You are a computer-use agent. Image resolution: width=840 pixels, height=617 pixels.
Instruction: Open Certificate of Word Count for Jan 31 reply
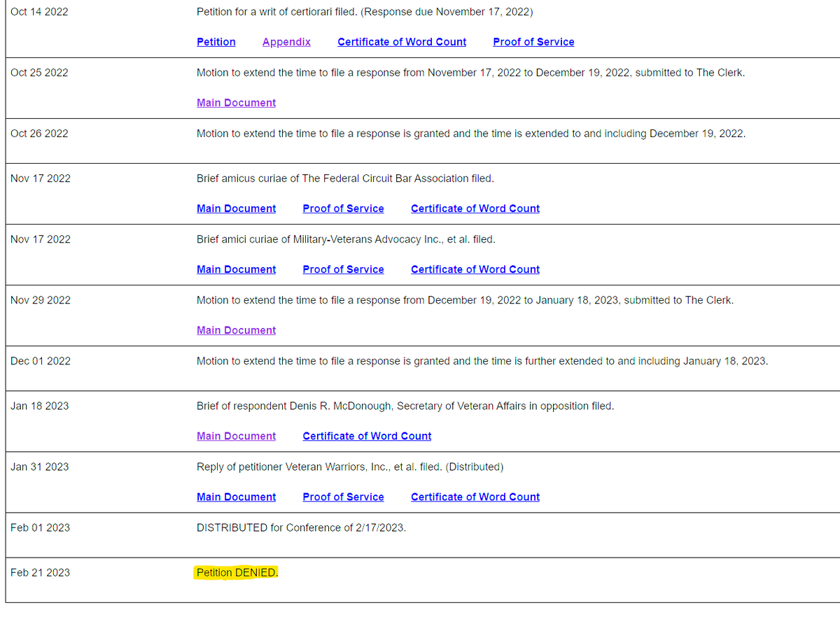click(x=475, y=497)
